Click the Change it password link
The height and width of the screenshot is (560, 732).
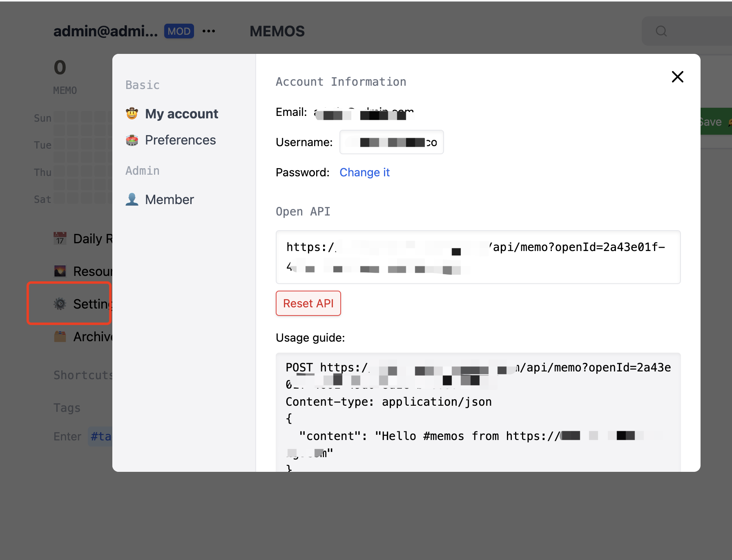coord(365,172)
